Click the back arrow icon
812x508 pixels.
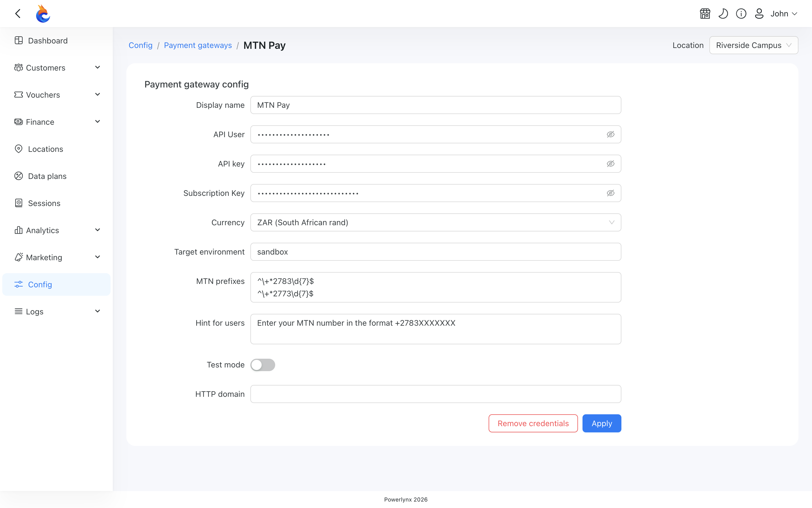click(x=18, y=14)
